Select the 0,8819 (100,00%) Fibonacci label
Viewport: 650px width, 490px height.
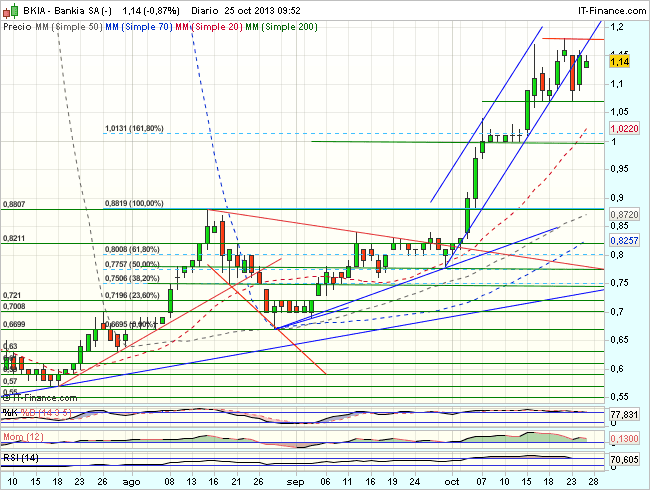click(134, 204)
